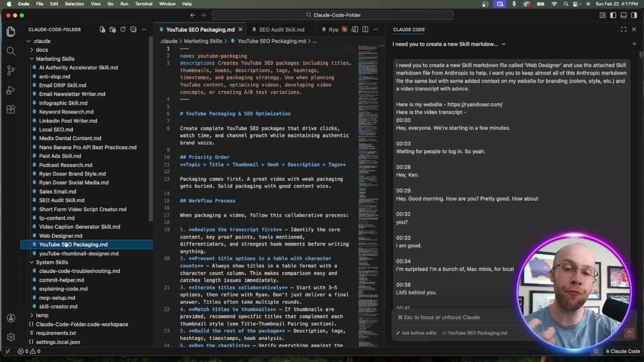Open .claude breadcrumb segment
644x362 pixels.
click(x=169, y=41)
